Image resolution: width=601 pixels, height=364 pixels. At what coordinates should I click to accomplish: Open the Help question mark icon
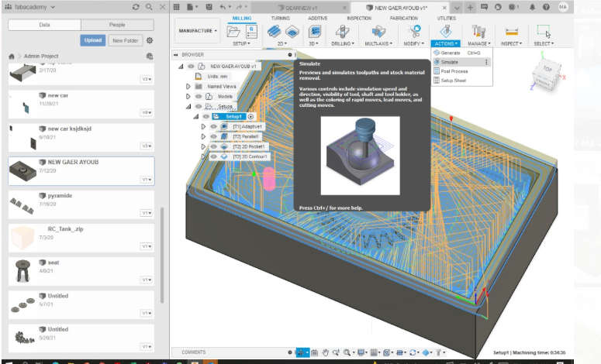546,7
